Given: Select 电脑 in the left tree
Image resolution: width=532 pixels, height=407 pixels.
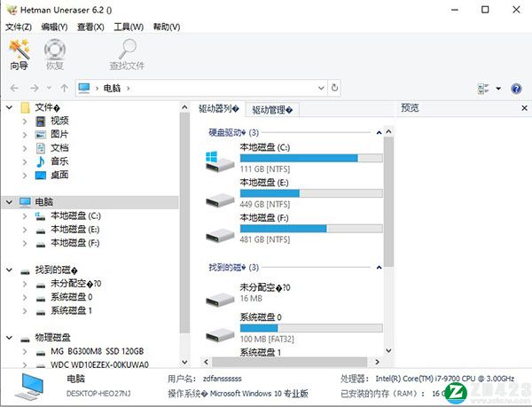Looking at the screenshot, I should (x=44, y=202).
